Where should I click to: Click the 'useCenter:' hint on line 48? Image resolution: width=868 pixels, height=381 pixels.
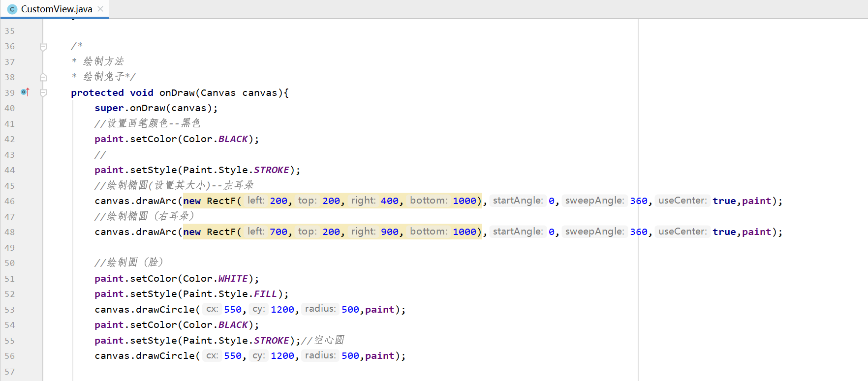[x=682, y=232]
